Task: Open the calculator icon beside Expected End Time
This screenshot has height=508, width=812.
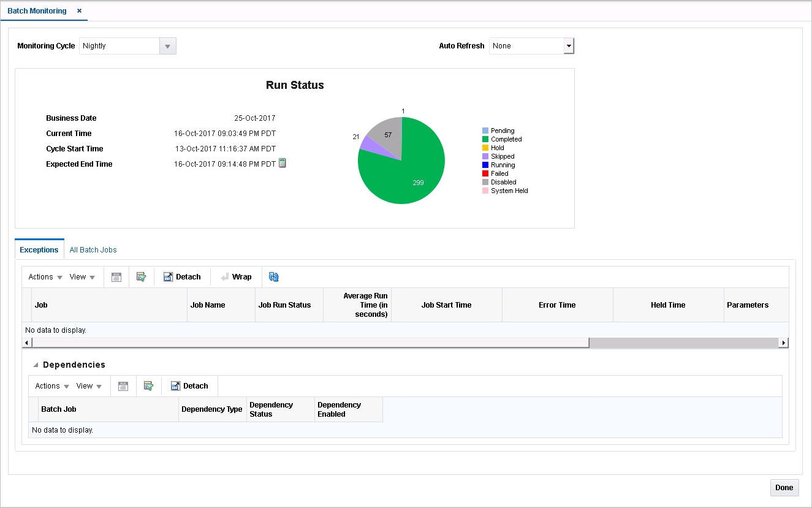Action: (282, 164)
